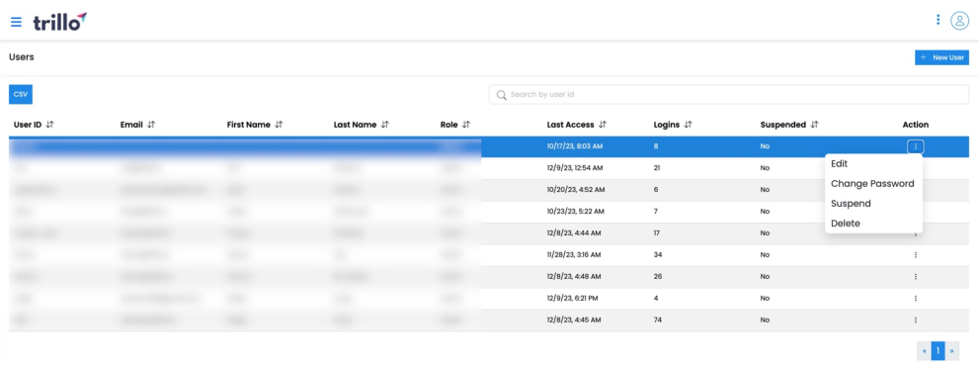
Task: Sort by Email column arrows
Action: pyautogui.click(x=150, y=125)
